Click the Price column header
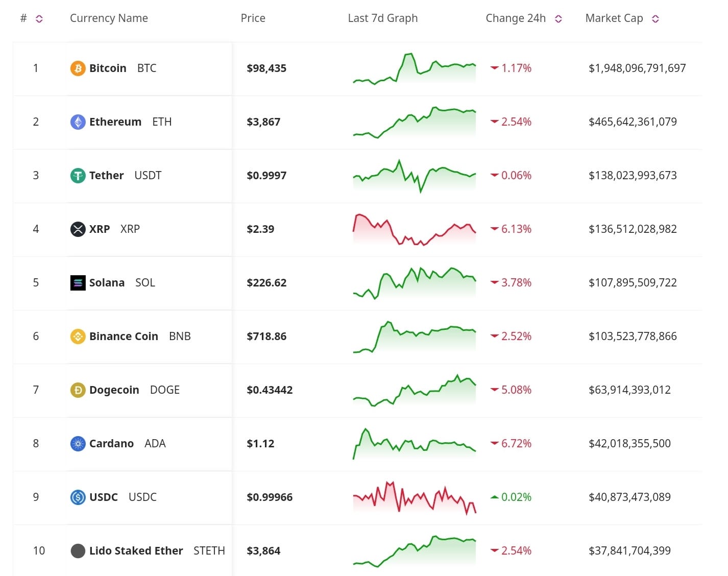This screenshot has width=728, height=576. (253, 18)
